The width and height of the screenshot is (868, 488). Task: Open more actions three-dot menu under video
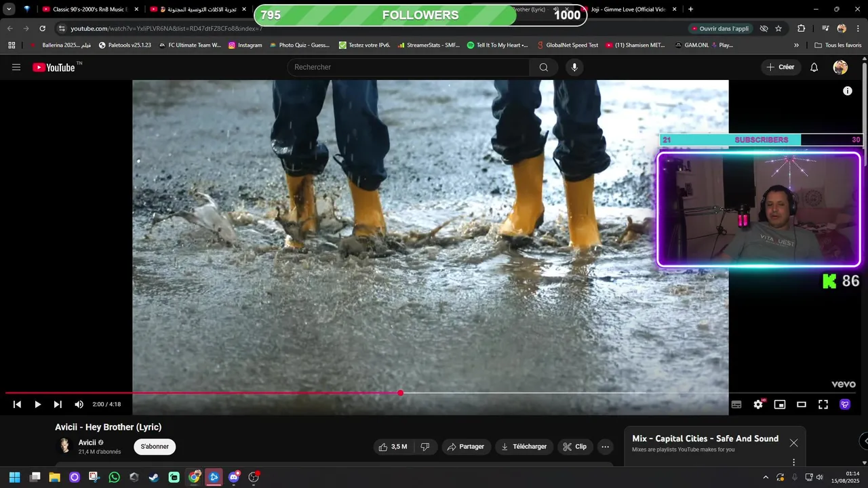tap(606, 447)
